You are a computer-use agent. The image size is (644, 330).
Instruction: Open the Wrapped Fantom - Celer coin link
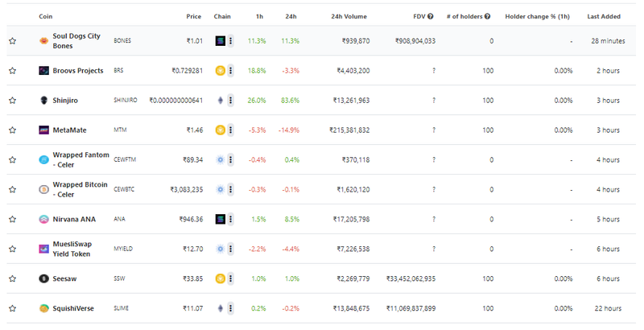(81, 159)
